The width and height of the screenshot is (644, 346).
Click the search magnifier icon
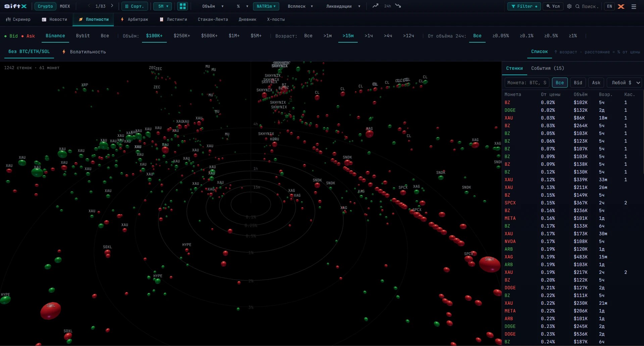point(578,6)
